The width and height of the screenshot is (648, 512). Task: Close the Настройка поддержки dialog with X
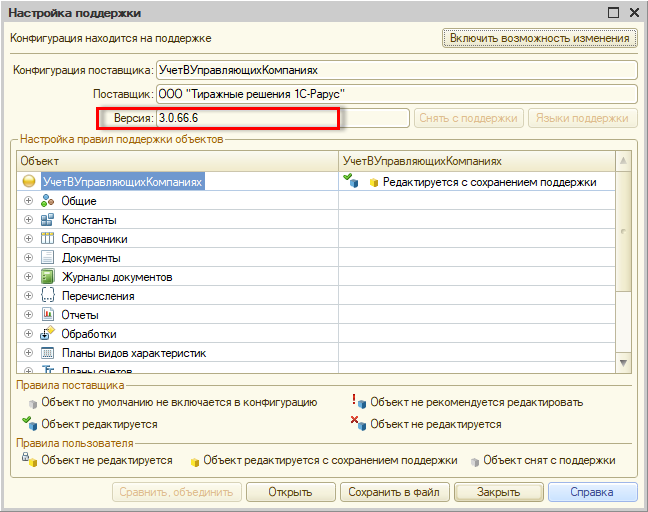click(634, 13)
